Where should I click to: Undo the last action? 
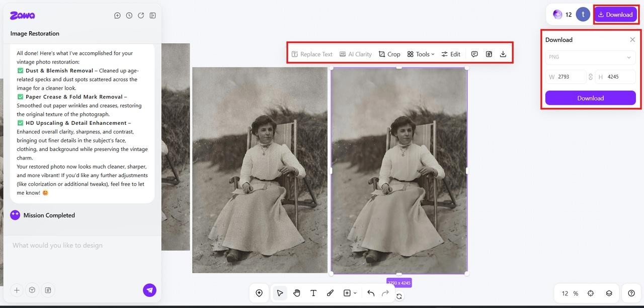click(371, 293)
